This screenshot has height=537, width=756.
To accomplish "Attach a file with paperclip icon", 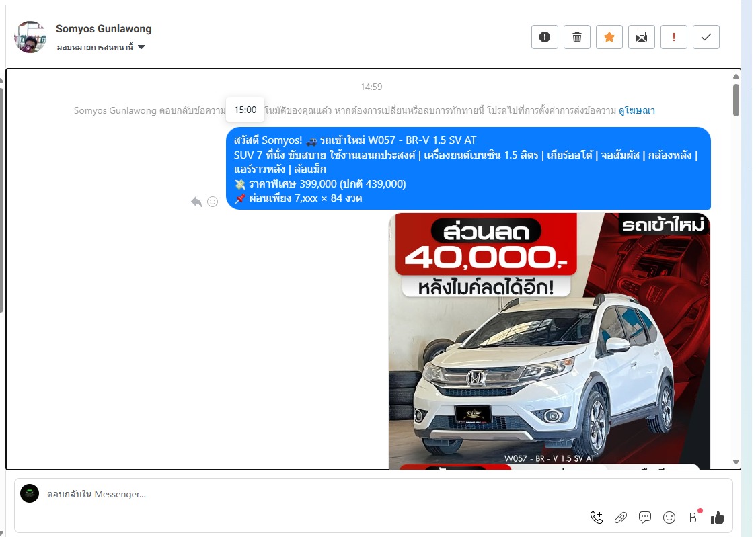I will click(x=621, y=518).
